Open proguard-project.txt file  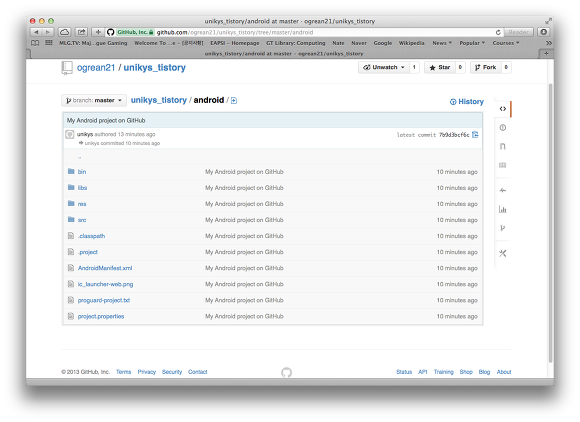pos(104,300)
